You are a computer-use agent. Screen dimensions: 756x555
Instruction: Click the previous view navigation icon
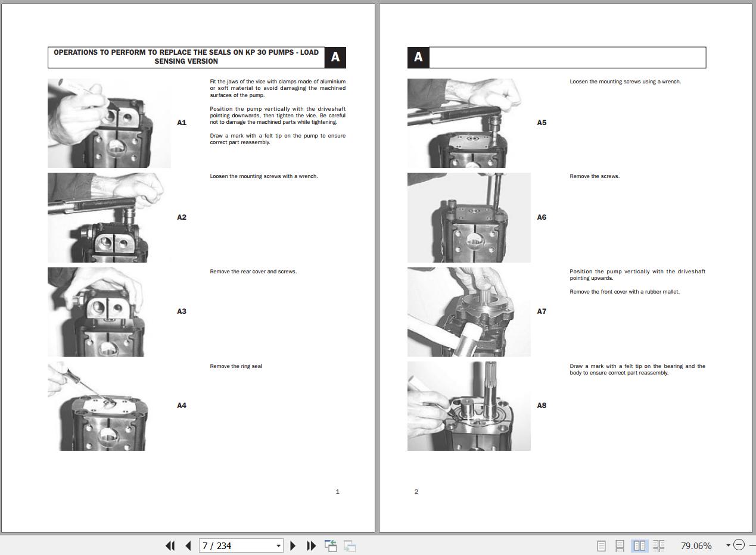pyautogui.click(x=331, y=545)
